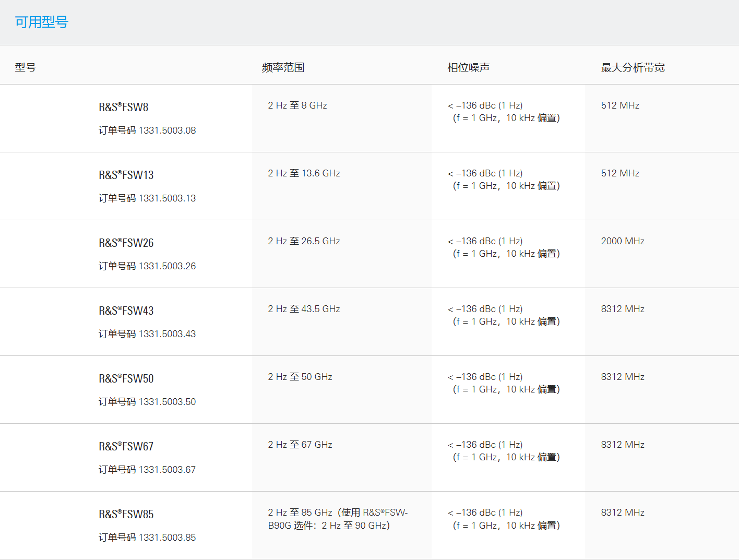Click the R&S FSW50 model name
This screenshot has width=739, height=560.
(126, 378)
